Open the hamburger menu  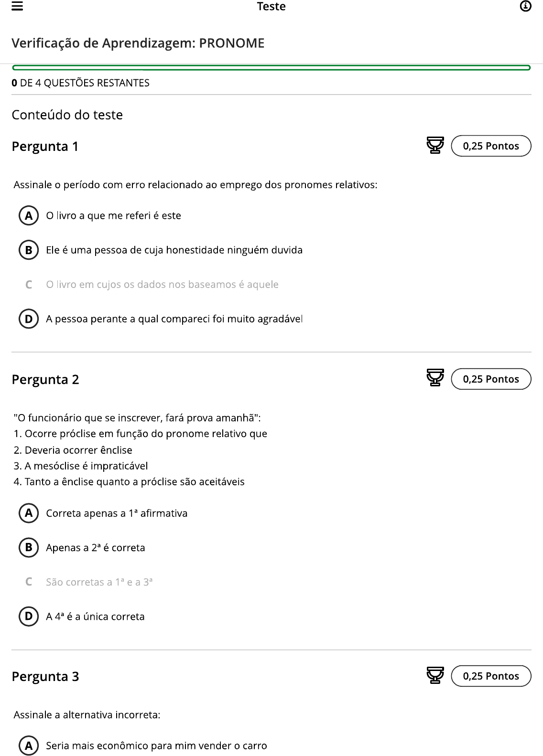point(17,6)
